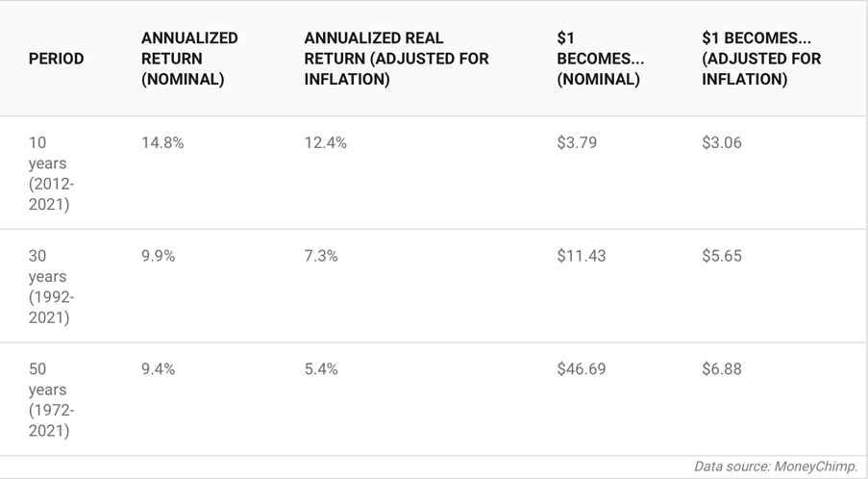868x479 pixels.
Task: Select the 30 years (1992-2021) cell
Action: (x=51, y=287)
